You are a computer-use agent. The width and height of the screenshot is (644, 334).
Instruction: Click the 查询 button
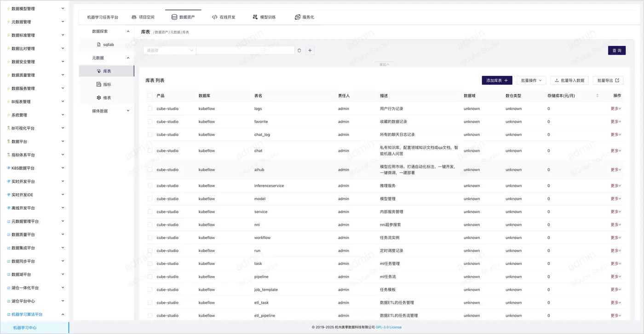coord(617,51)
